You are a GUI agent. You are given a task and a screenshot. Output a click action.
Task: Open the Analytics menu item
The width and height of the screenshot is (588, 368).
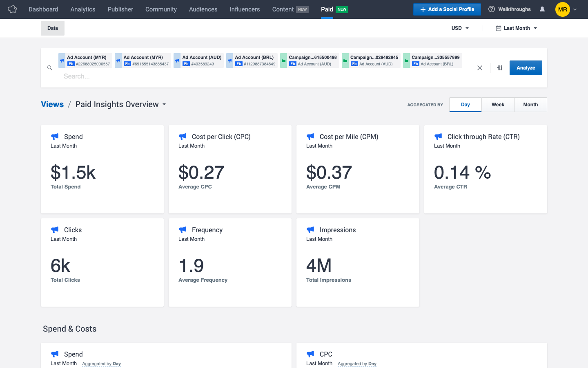[82, 9]
